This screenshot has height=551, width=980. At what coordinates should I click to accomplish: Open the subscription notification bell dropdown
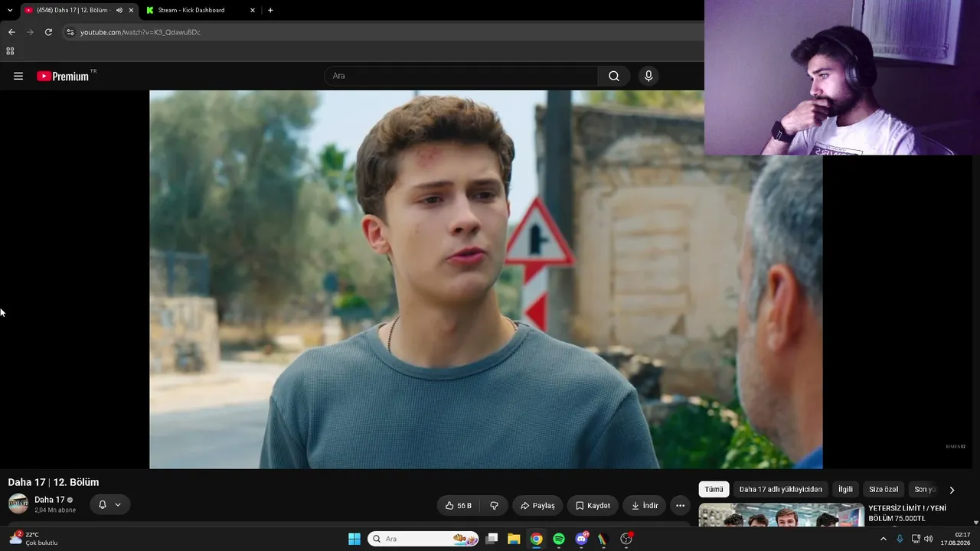[109, 504]
